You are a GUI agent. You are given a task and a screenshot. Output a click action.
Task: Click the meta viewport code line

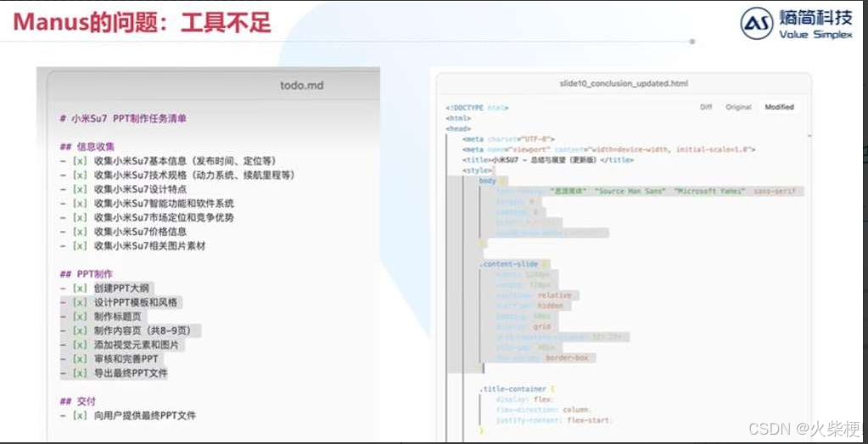(609, 149)
